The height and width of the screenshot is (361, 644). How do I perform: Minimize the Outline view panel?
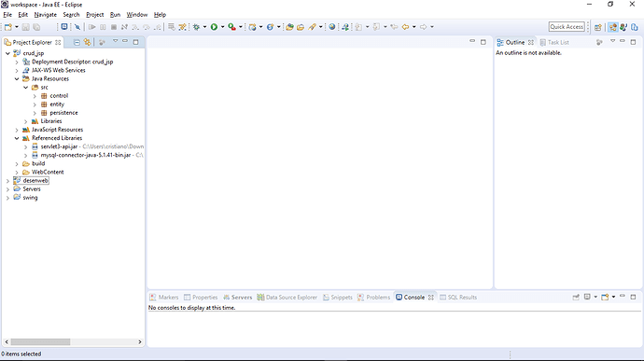pyautogui.click(x=623, y=41)
